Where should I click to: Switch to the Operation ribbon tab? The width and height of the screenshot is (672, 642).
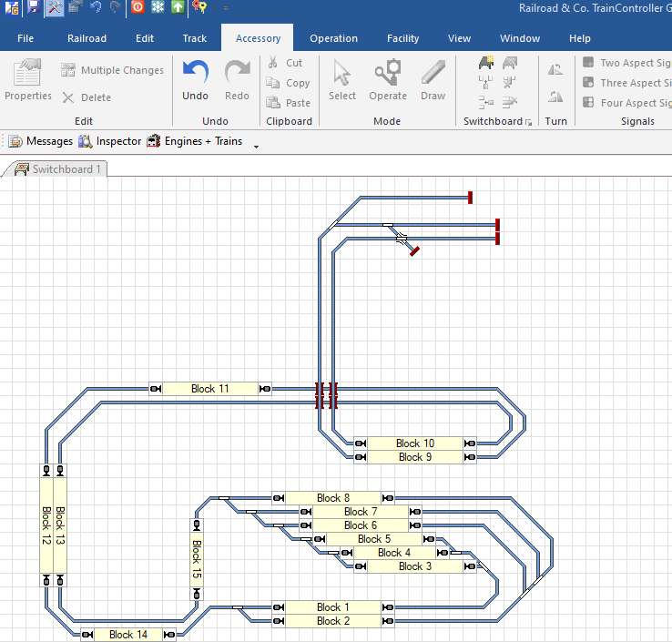(x=333, y=38)
